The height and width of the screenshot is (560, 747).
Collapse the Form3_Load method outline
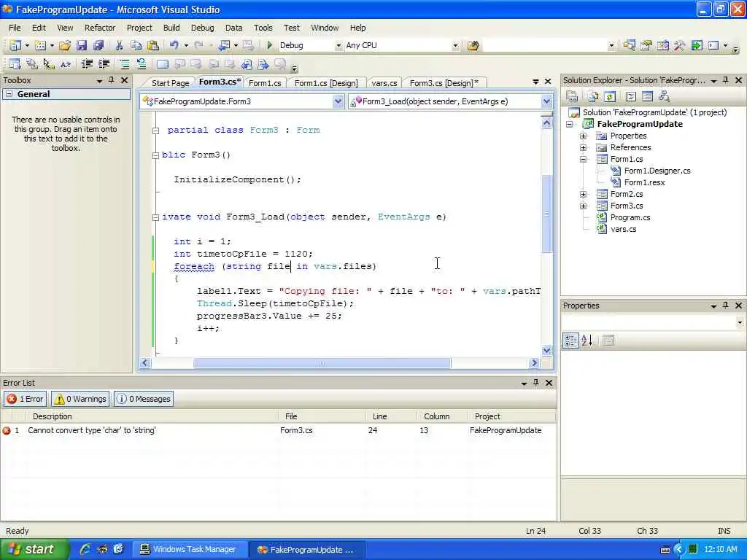coord(155,217)
